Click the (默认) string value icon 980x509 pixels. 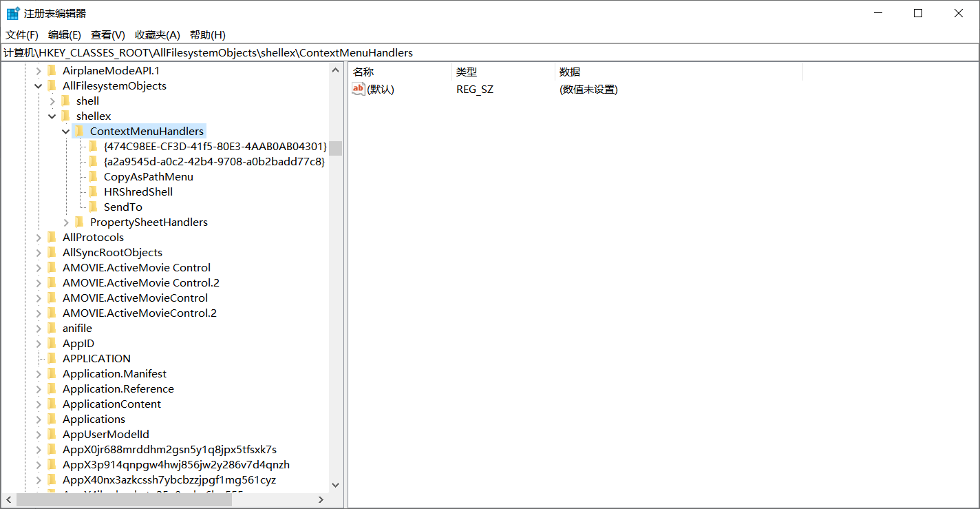point(359,89)
